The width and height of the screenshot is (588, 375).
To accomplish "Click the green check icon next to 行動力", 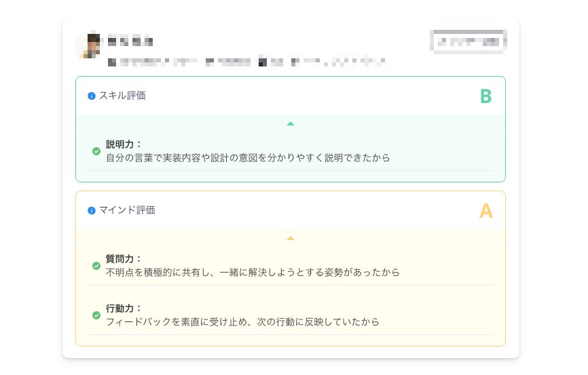I will [96, 315].
